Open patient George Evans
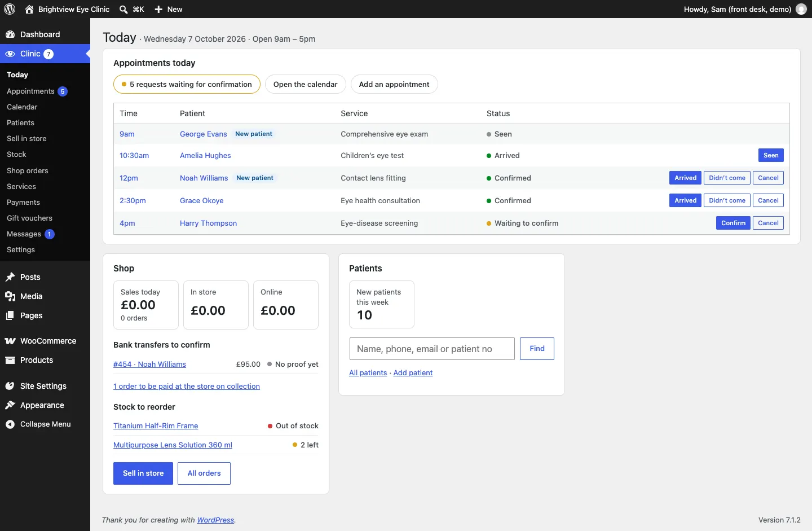The image size is (812, 531). pyautogui.click(x=203, y=134)
